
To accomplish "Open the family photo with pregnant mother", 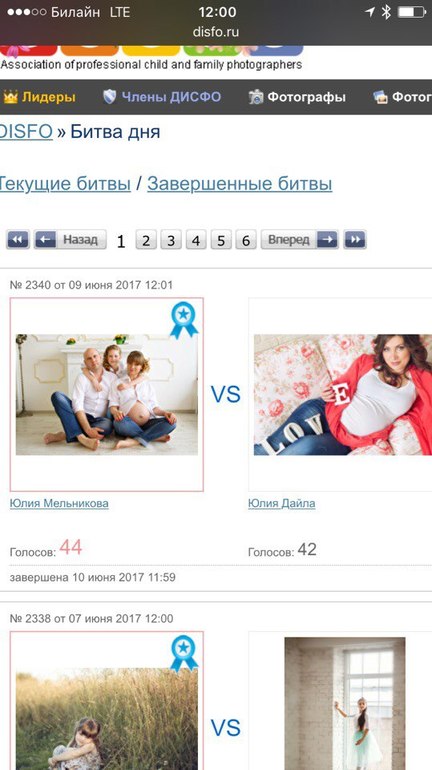I will pos(107,394).
